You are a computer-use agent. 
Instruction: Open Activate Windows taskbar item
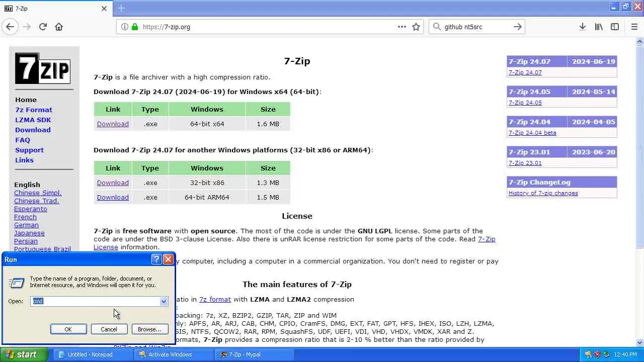(x=174, y=354)
